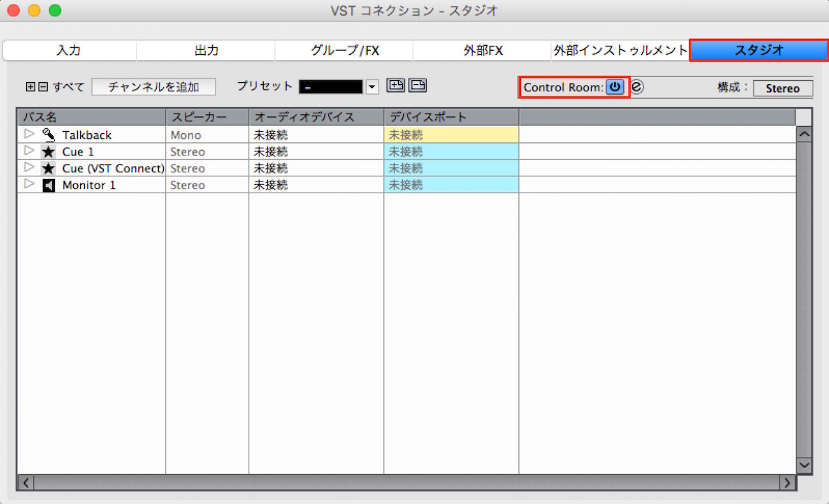Expand all buses with the plus icon
The width and height of the screenshot is (829, 504).
click(x=31, y=87)
